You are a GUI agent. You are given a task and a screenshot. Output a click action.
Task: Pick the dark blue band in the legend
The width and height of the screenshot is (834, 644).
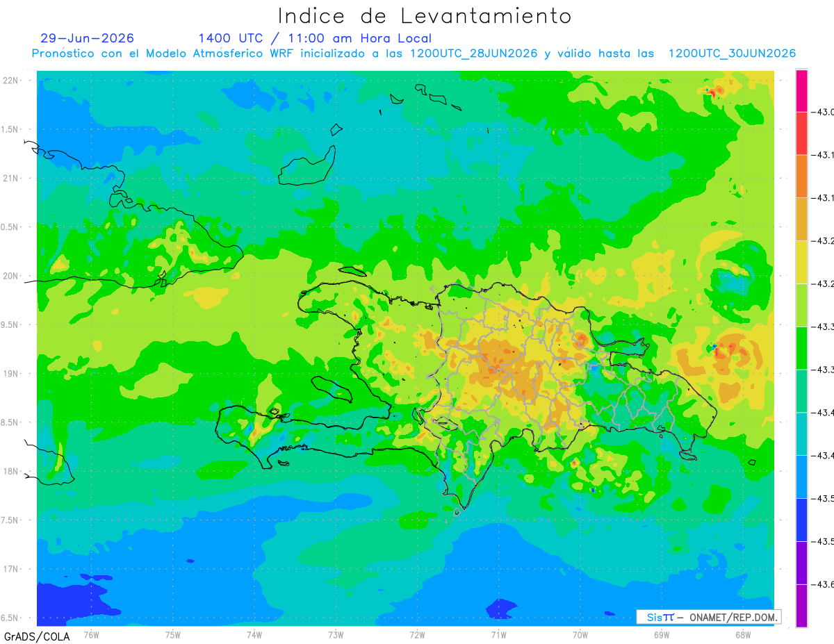coord(801,520)
